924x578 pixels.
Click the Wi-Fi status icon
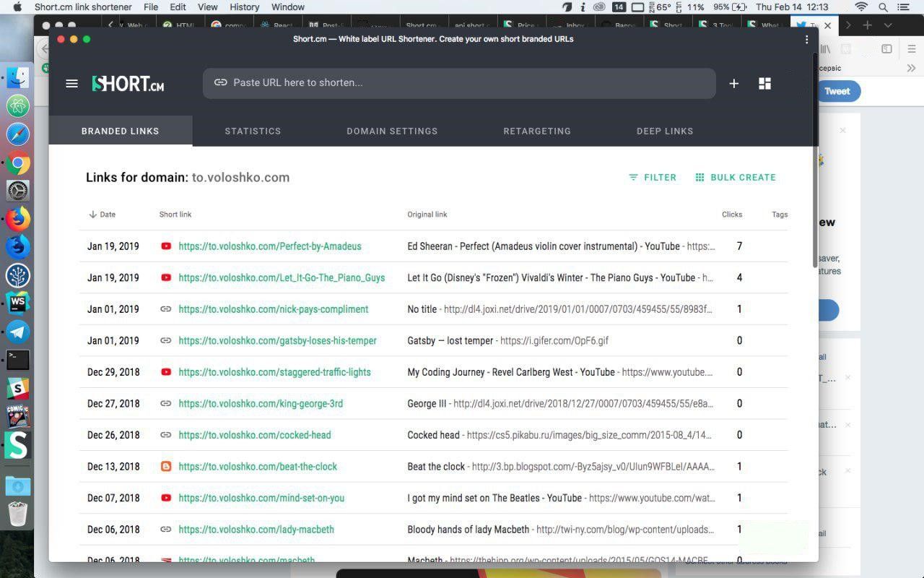(860, 7)
